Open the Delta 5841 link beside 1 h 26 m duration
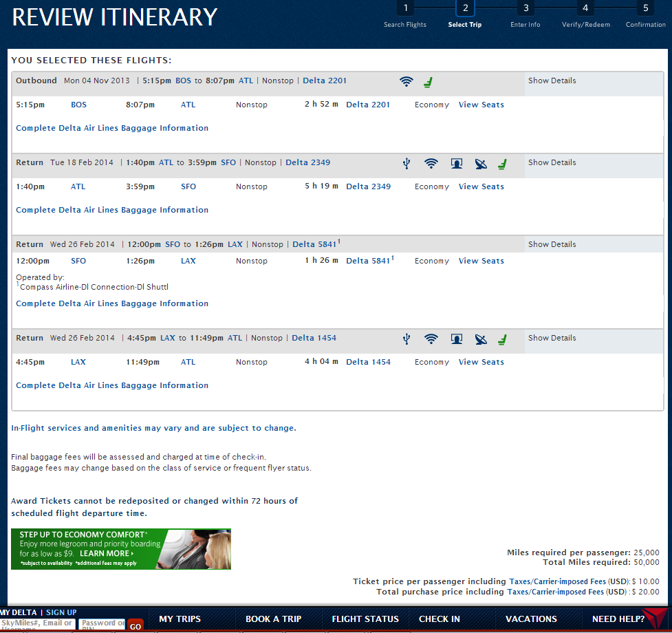 [369, 260]
